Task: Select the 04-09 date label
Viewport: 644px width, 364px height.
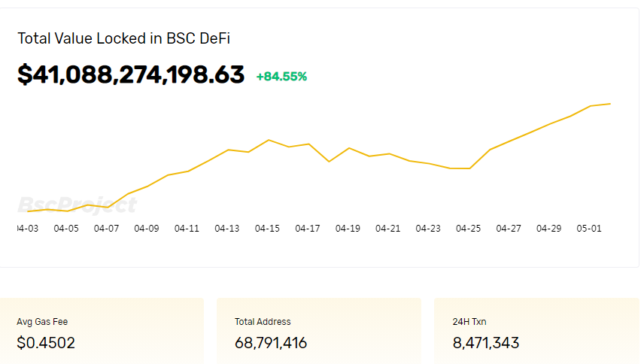Action: [x=147, y=229]
